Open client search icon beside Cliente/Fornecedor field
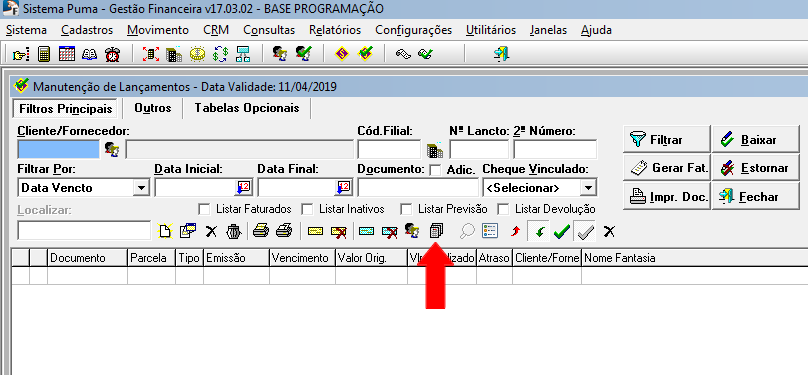 112,149
